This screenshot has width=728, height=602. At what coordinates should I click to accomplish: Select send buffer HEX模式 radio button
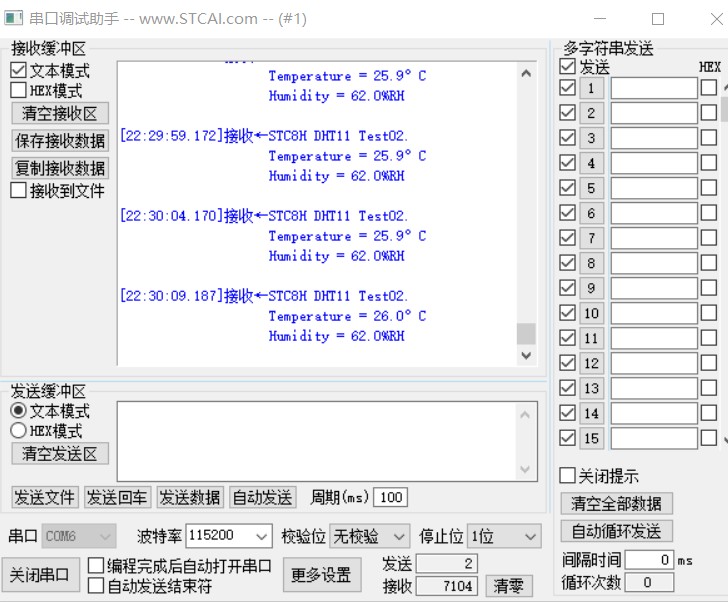click(x=18, y=430)
